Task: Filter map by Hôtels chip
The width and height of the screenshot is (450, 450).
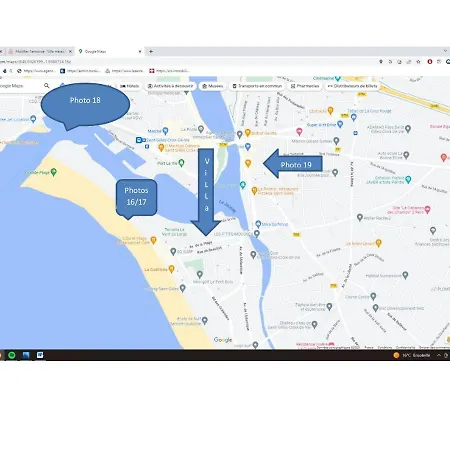Action: coord(130,86)
